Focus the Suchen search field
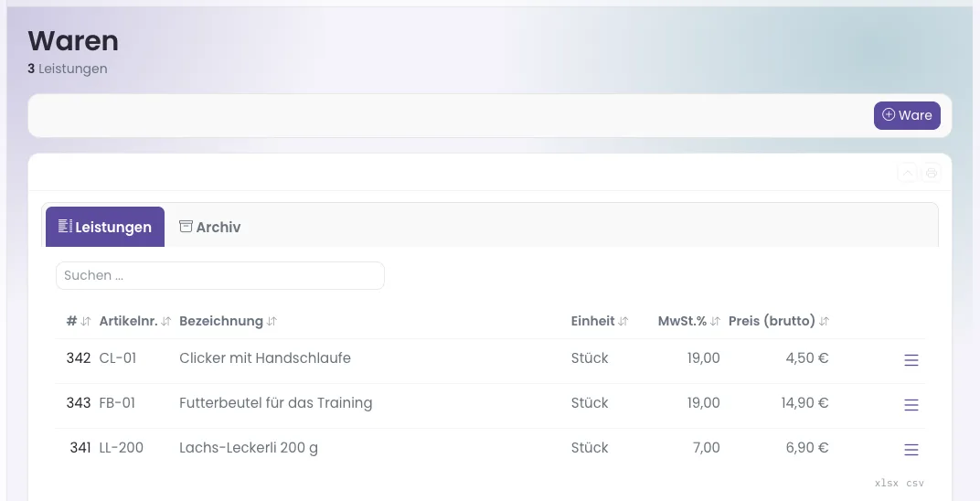Viewport: 980px width, 501px height. [x=220, y=275]
